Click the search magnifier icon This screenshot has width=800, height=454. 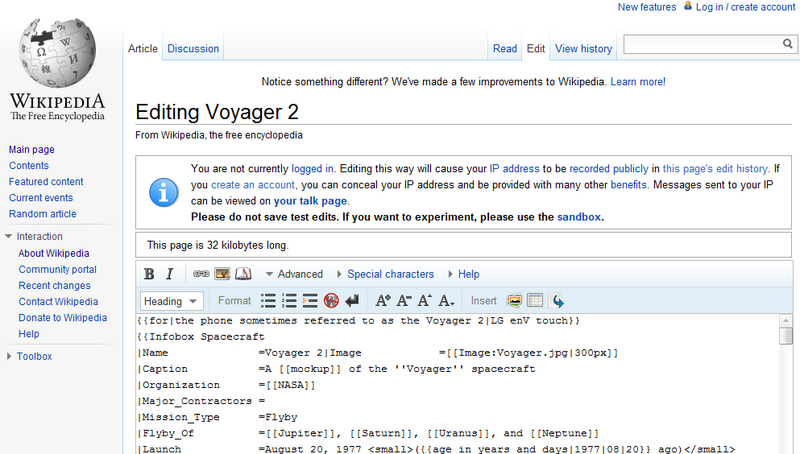tap(788, 44)
